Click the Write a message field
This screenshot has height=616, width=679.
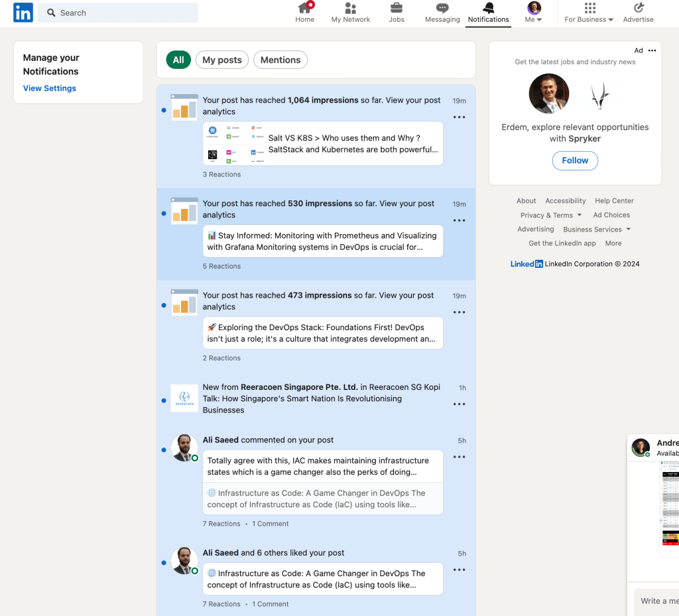(x=656, y=601)
